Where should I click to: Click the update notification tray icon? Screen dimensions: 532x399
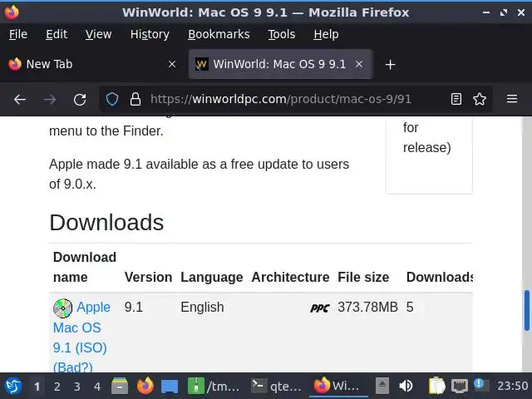coord(481,385)
